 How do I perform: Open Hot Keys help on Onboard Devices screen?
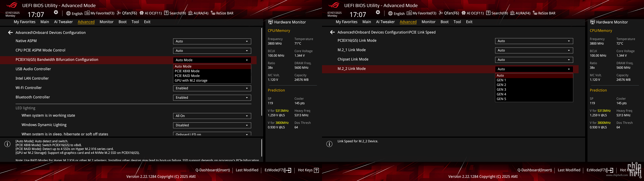tap(308, 170)
